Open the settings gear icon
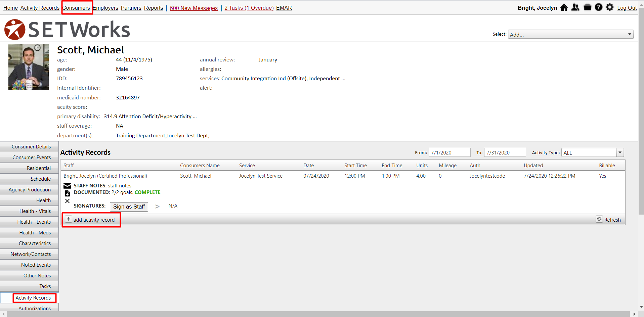This screenshot has height=317, width=644. point(610,7)
